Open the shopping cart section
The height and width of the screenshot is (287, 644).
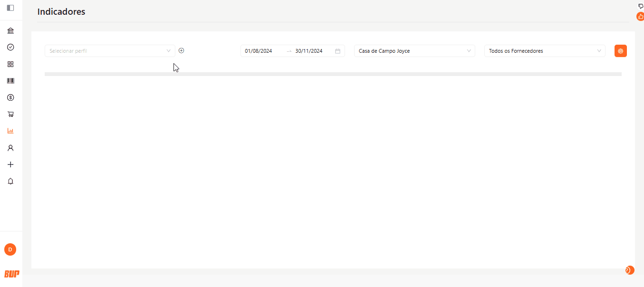10,114
